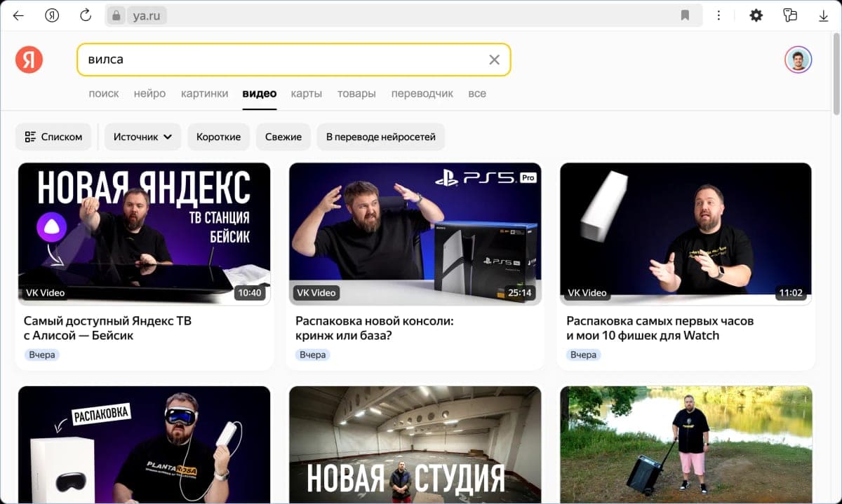
Task: Switch to the товары tab
Action: (x=356, y=93)
